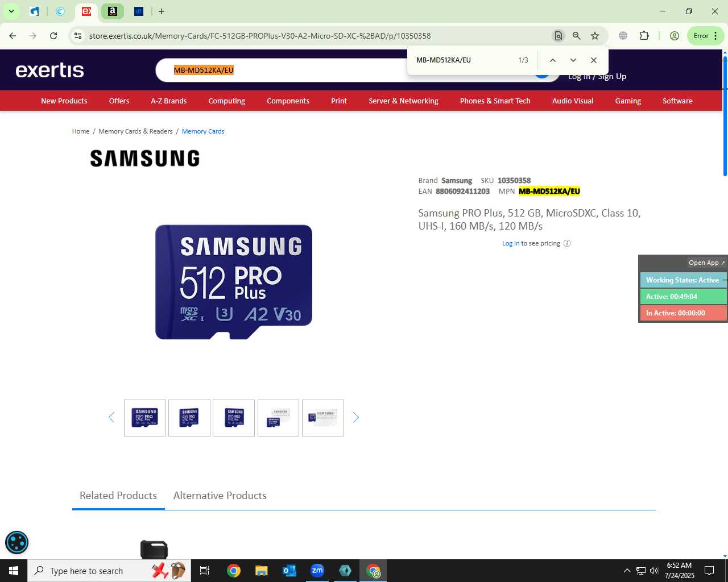Screen dimensions: 728x582
Task: Switch to Alternative Products tab
Action: pos(220,496)
